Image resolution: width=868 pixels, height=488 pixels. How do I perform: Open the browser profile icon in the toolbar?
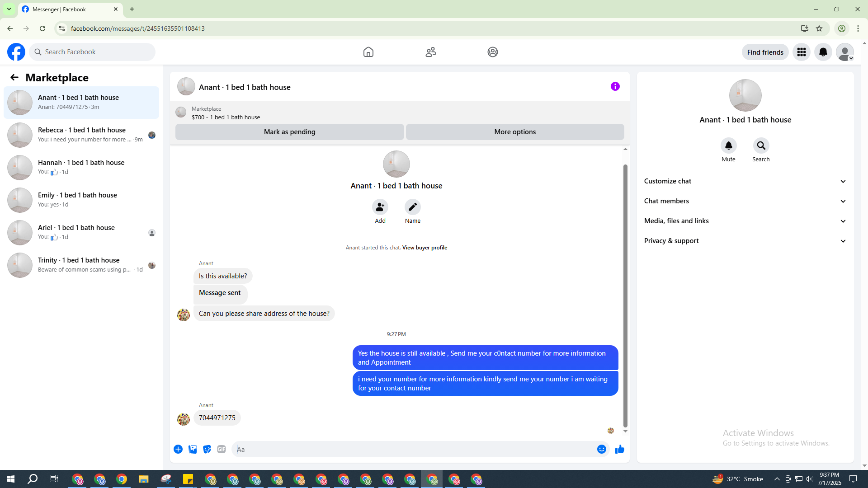842,28
